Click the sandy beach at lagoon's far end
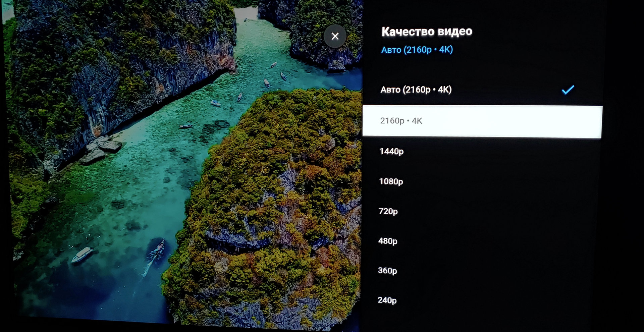The height and width of the screenshot is (332, 644). [246, 13]
